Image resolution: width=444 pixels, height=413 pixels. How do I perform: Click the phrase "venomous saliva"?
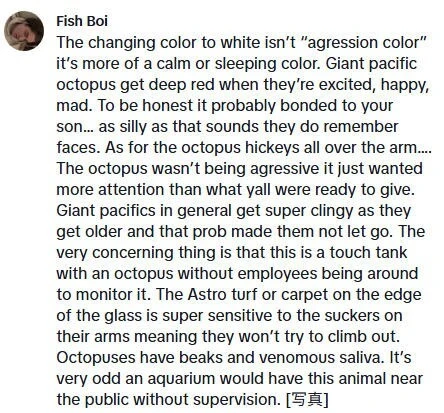click(320, 358)
